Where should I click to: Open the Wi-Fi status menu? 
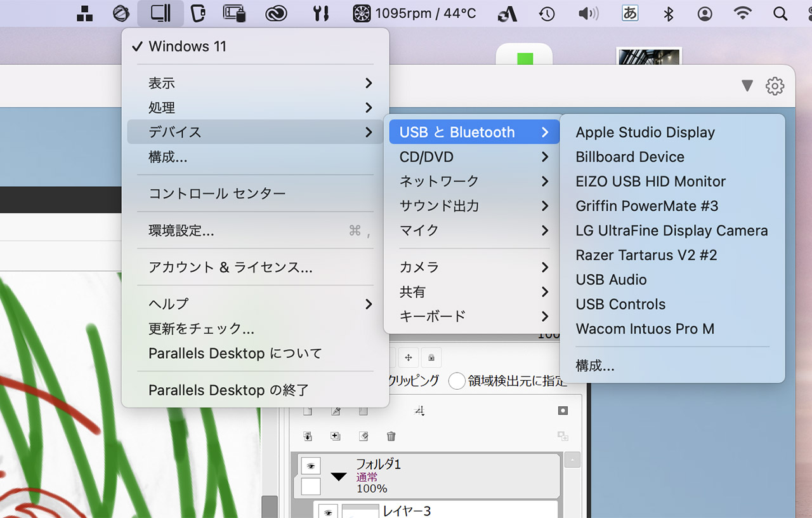click(742, 13)
